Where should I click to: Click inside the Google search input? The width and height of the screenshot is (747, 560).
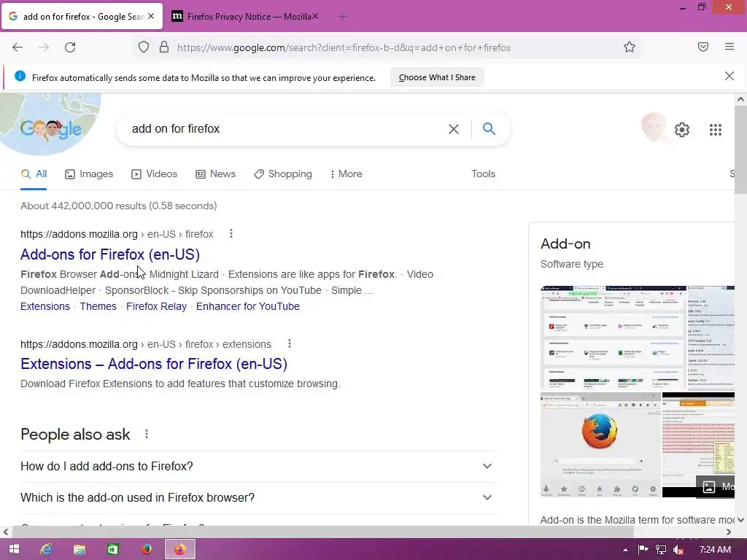click(286, 128)
